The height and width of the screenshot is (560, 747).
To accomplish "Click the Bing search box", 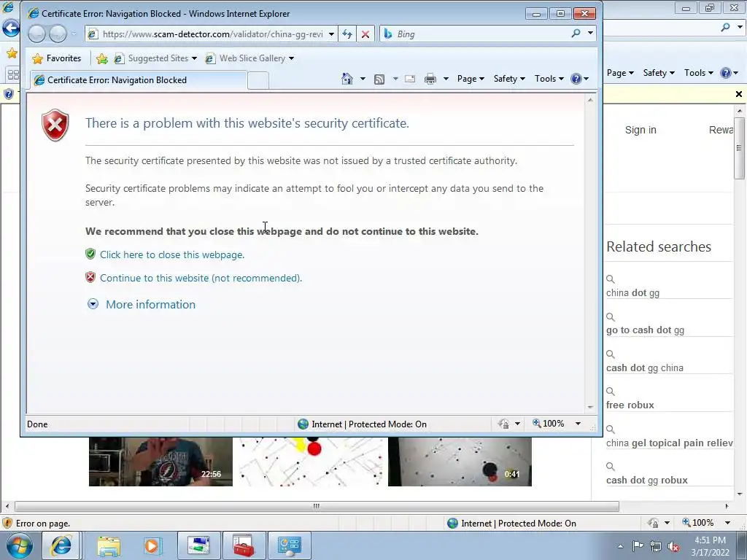I will pyautogui.click(x=482, y=34).
